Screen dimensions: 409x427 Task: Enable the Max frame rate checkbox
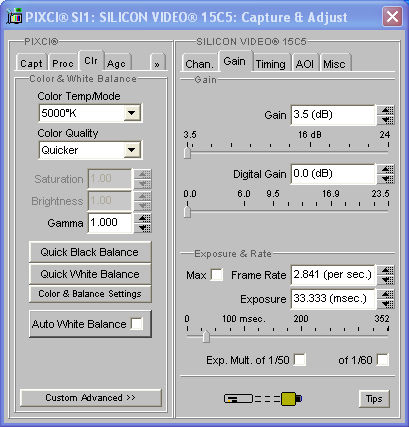217,275
